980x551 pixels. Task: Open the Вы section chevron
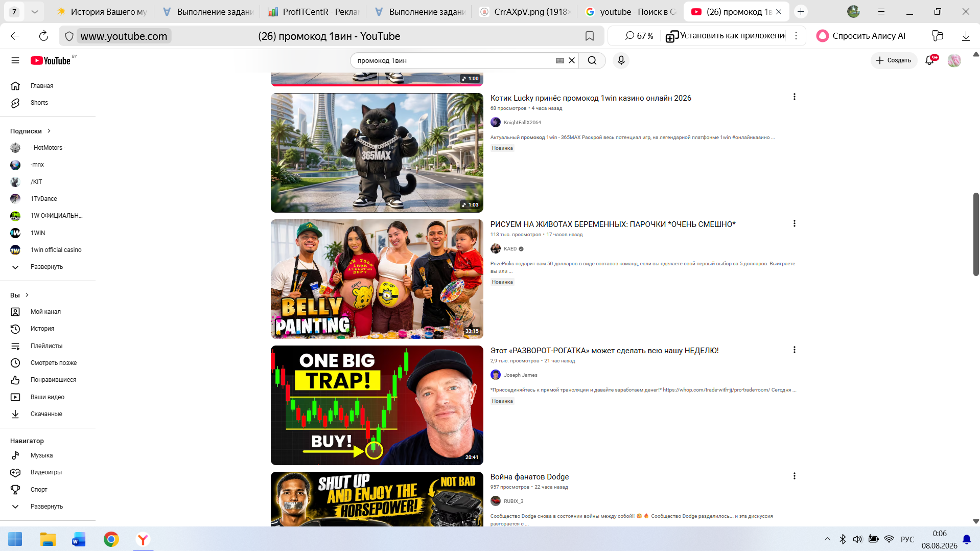pos(27,295)
